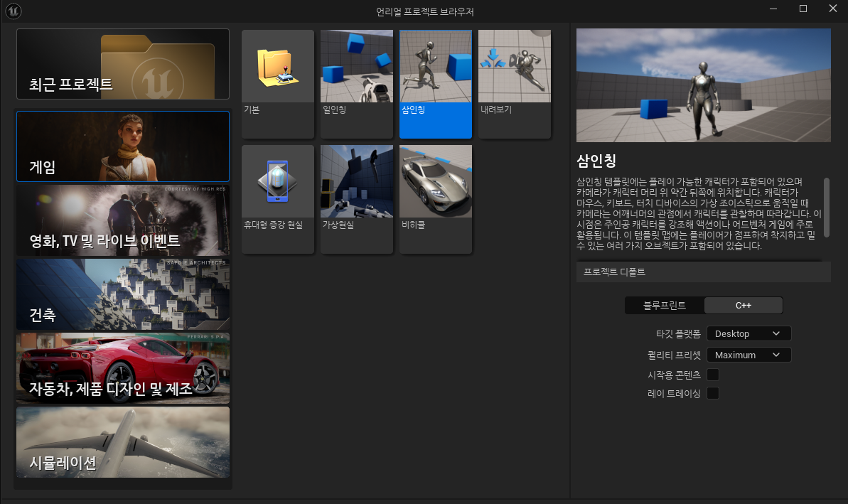Choose the 기본 blank template icon

278,84
